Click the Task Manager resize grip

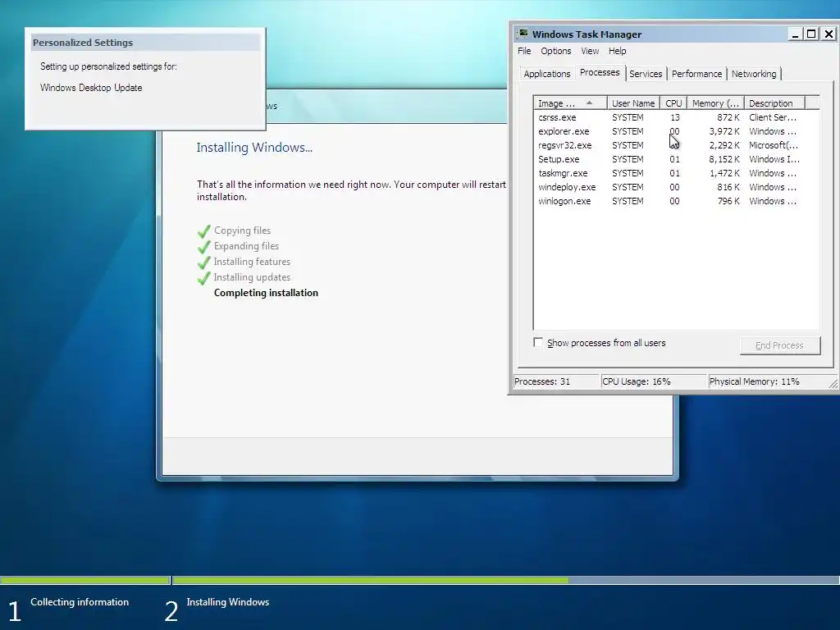(833, 384)
